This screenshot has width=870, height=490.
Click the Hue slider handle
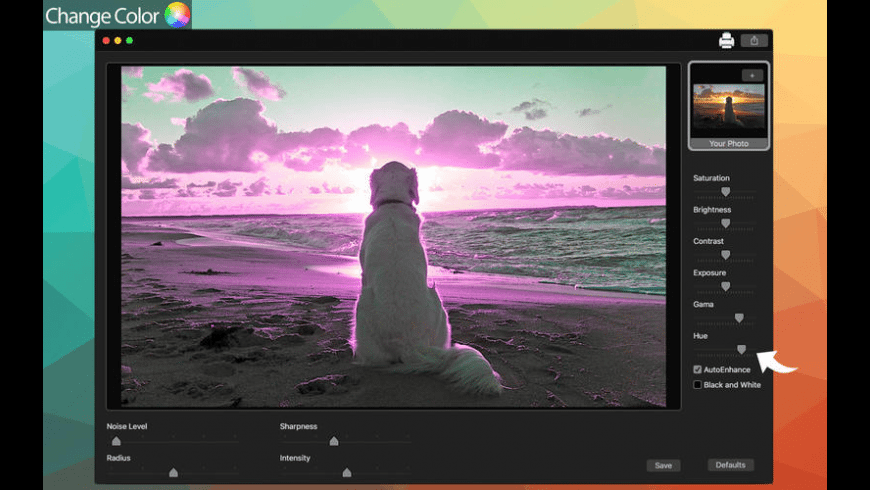tap(741, 350)
